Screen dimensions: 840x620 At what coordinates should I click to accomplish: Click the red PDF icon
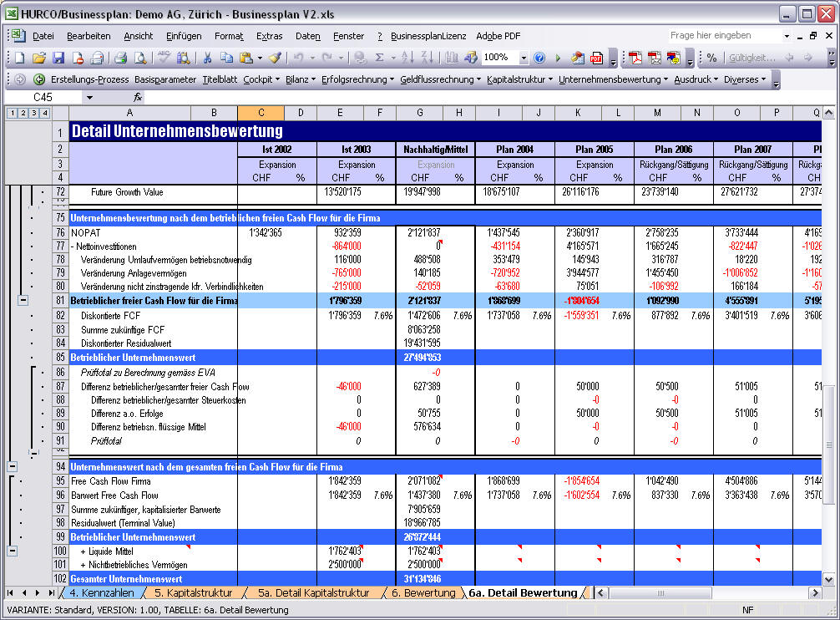click(x=596, y=58)
